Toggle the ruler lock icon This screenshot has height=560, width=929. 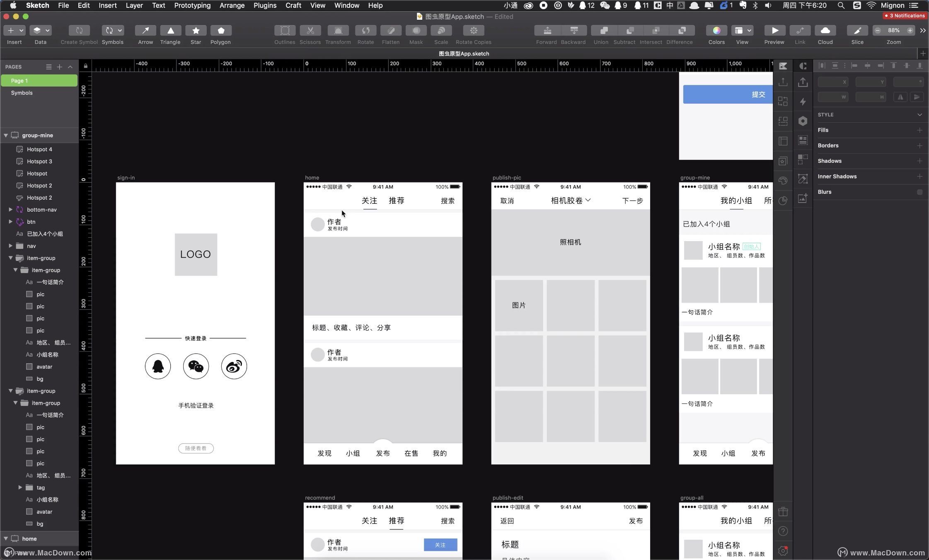pyautogui.click(x=85, y=66)
